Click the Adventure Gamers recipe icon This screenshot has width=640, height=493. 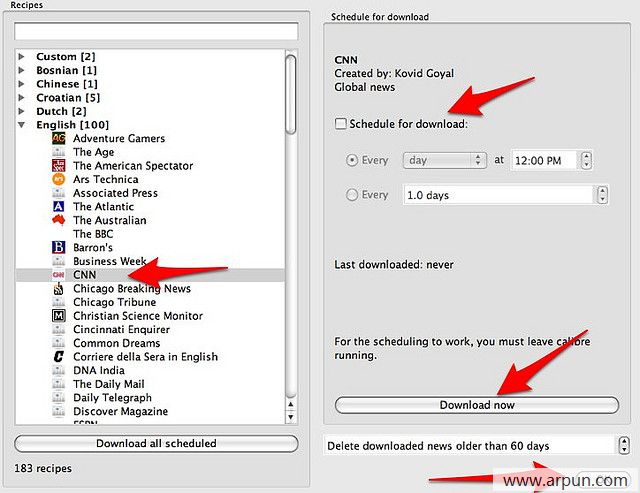(59, 138)
